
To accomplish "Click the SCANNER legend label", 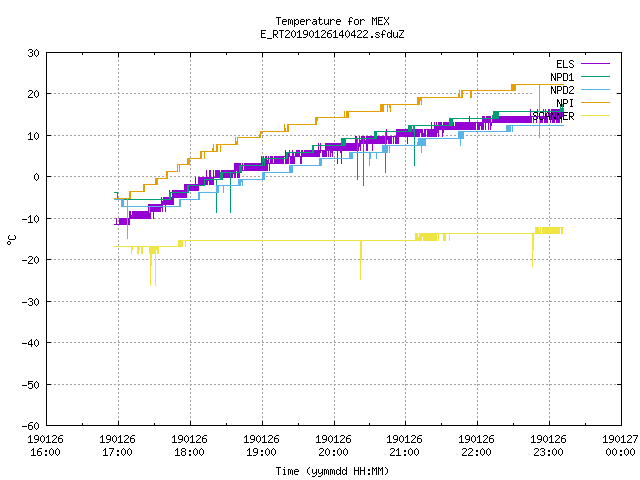I will pyautogui.click(x=553, y=116).
